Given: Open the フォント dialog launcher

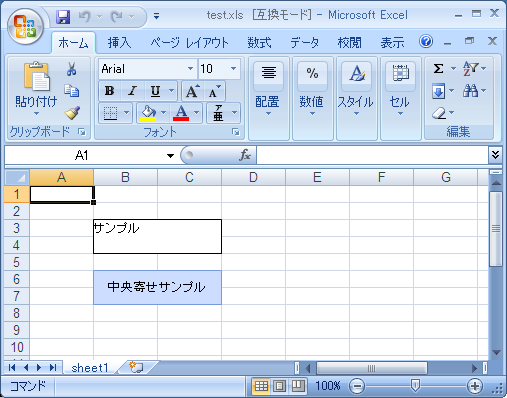Looking at the screenshot, I should [x=236, y=132].
